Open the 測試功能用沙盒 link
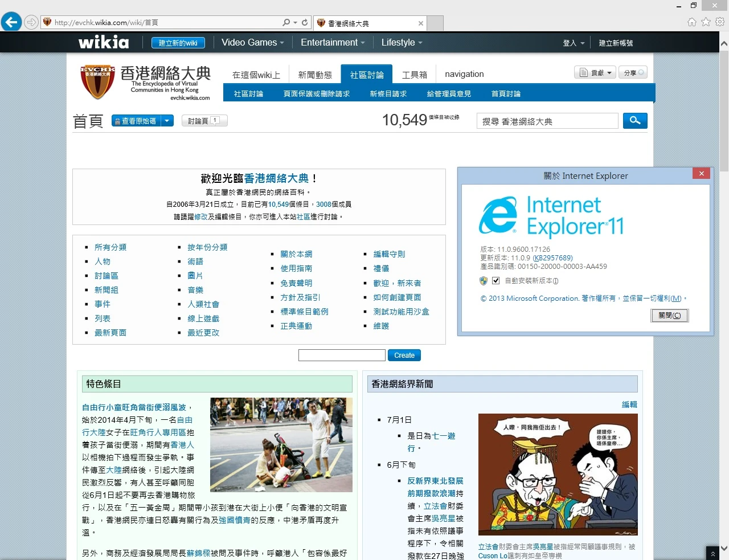This screenshot has height=560, width=729. click(402, 312)
